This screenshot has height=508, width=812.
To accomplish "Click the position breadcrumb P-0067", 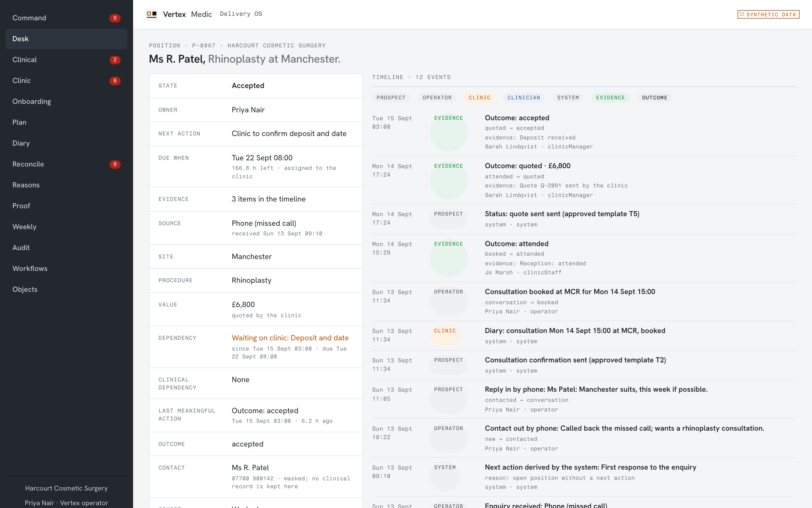I will click(204, 45).
